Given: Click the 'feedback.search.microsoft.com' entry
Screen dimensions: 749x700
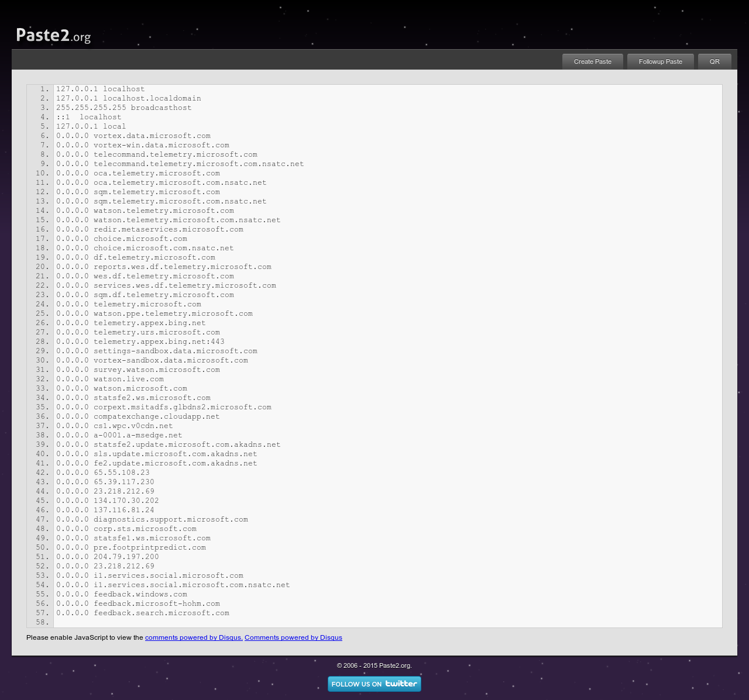Looking at the screenshot, I should click(162, 613).
